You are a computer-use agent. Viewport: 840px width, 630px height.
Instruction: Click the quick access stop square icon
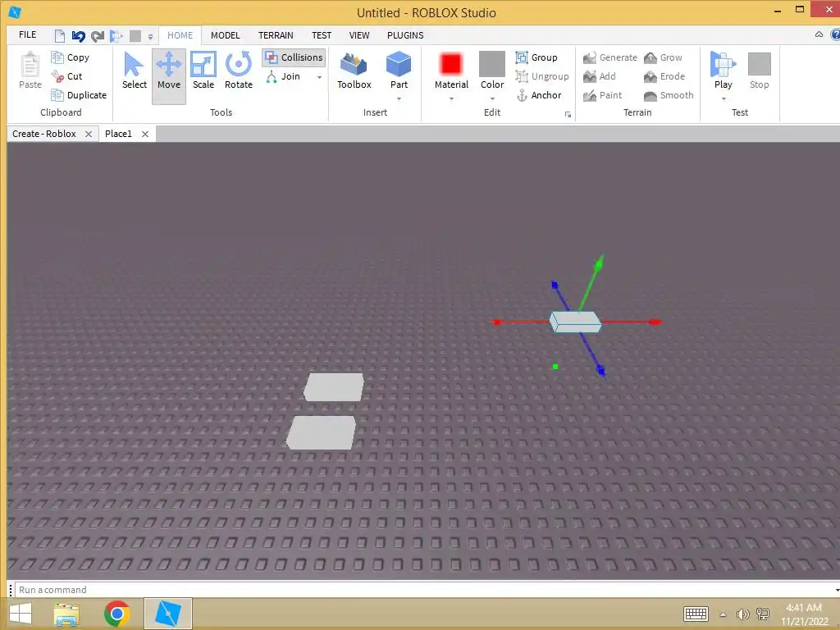135,36
